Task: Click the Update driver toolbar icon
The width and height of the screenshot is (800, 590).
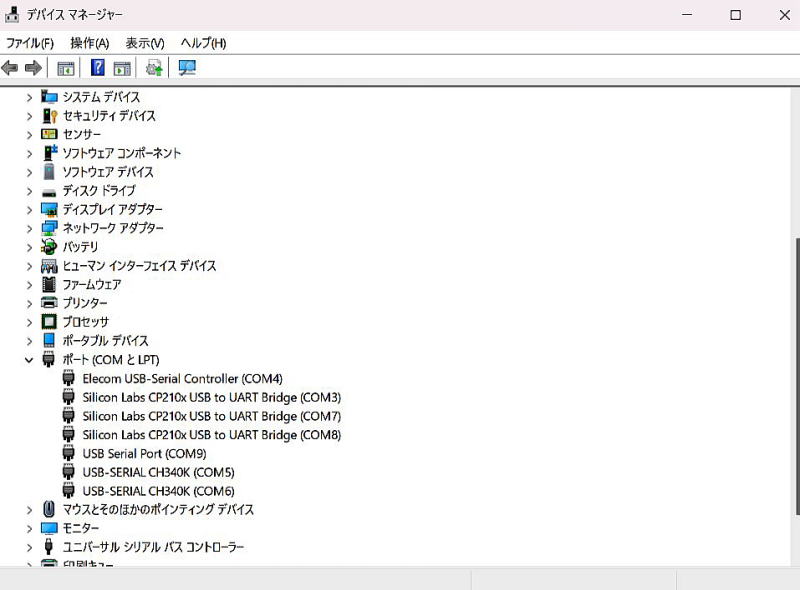Action: coord(153,68)
